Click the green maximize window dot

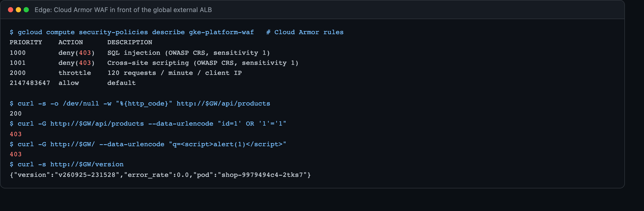(x=26, y=10)
